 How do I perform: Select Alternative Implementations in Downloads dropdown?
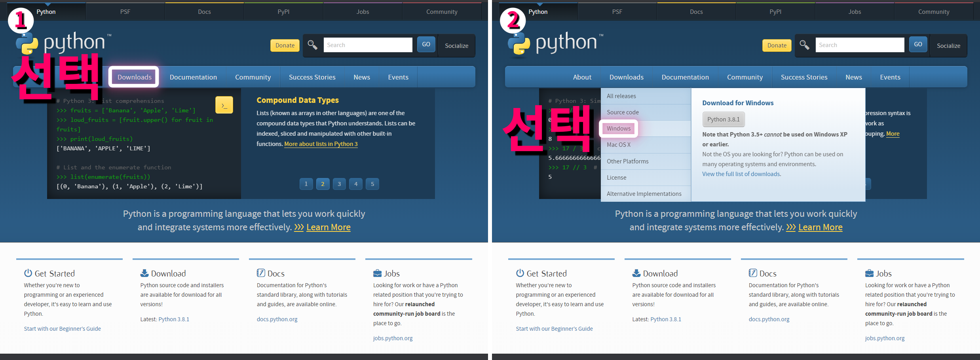pos(646,194)
